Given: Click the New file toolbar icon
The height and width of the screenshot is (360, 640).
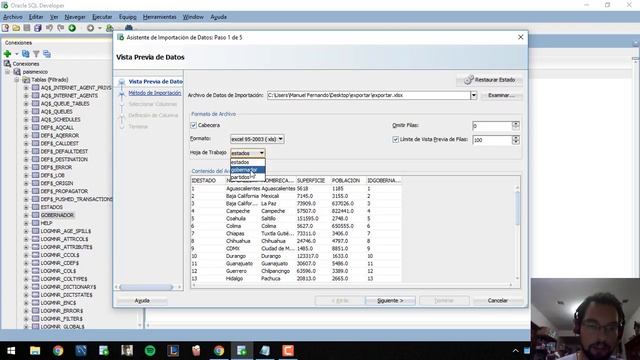Looking at the screenshot, I should 5,28.
